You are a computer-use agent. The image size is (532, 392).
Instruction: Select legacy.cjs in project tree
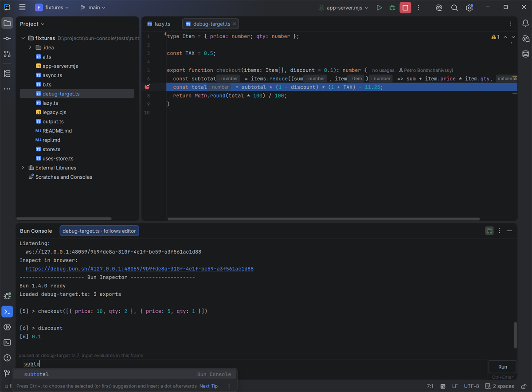(x=54, y=112)
